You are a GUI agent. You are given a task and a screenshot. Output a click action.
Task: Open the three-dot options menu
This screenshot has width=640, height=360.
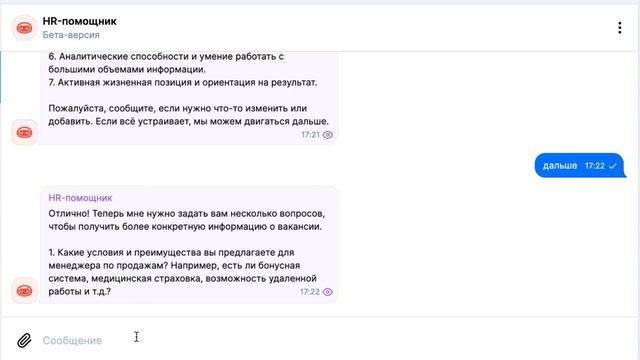[x=620, y=28]
